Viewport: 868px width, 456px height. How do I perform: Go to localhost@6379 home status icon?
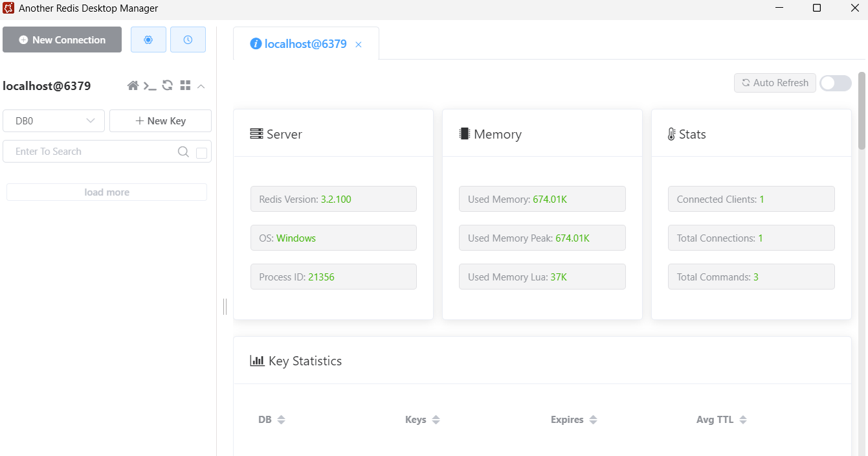coord(133,85)
